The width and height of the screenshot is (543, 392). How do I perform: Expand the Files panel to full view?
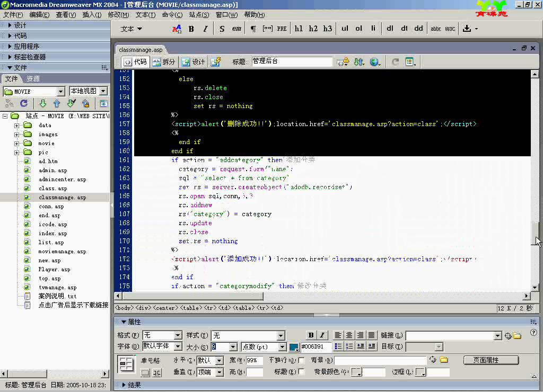[x=103, y=103]
